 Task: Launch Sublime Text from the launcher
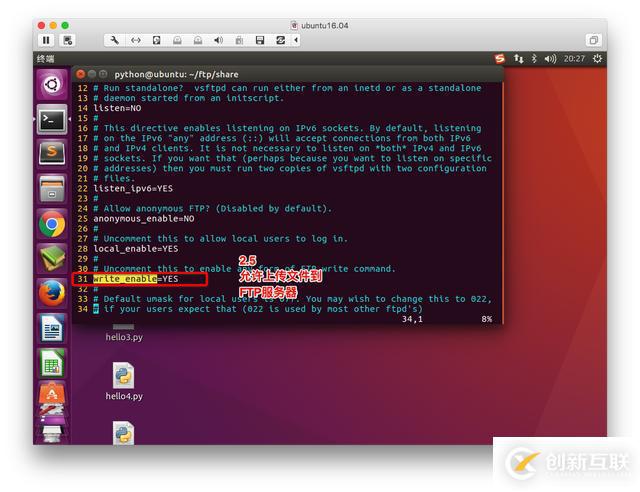(x=52, y=154)
